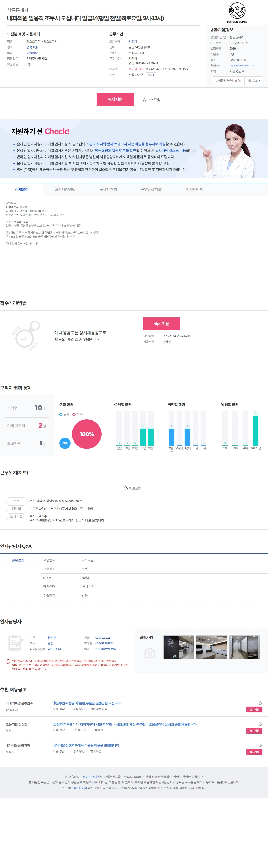Click the 원장 department link

(x=50, y=643)
